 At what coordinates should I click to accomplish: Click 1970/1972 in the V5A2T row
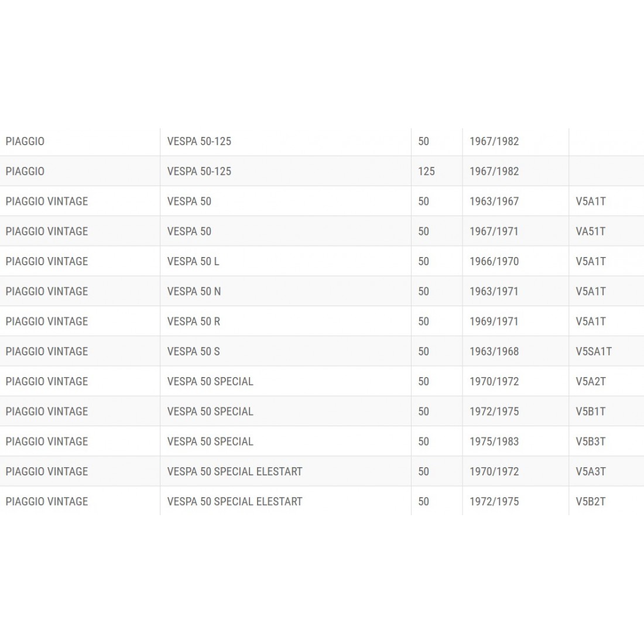click(494, 381)
